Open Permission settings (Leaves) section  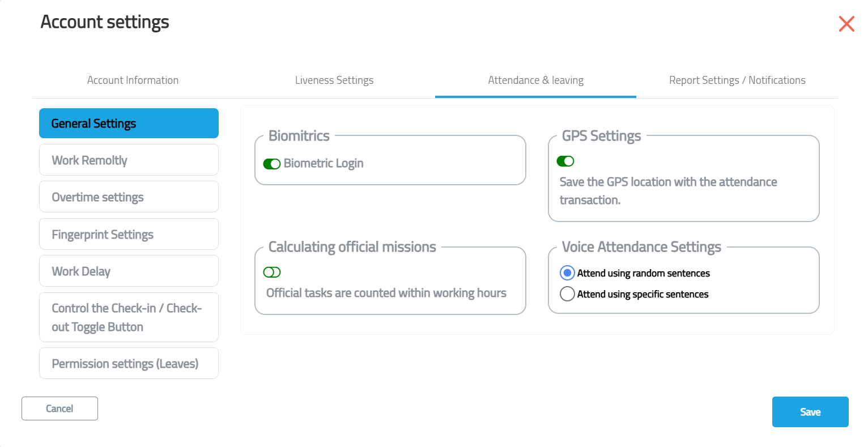click(129, 363)
